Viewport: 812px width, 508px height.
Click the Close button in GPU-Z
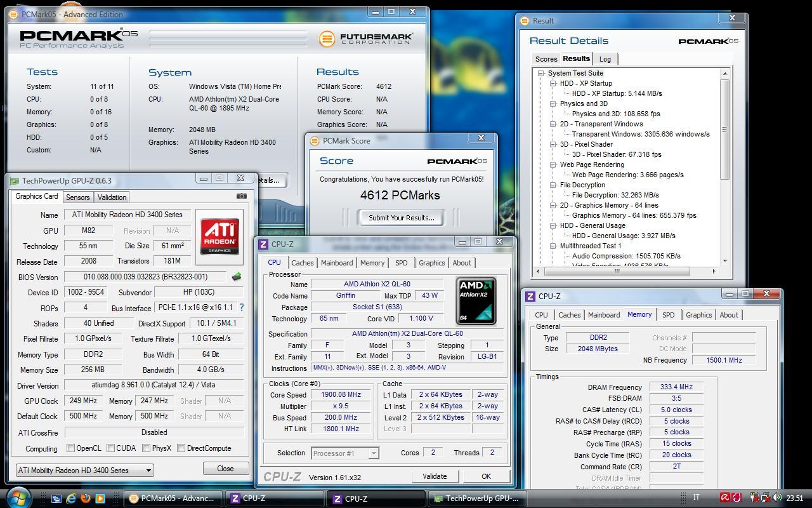coord(225,469)
